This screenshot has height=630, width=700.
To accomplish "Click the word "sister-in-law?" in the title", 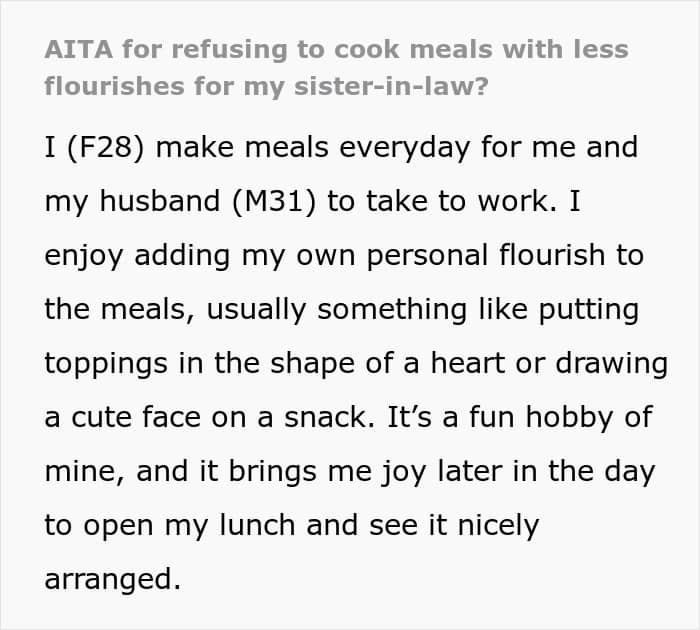I will tap(392, 86).
